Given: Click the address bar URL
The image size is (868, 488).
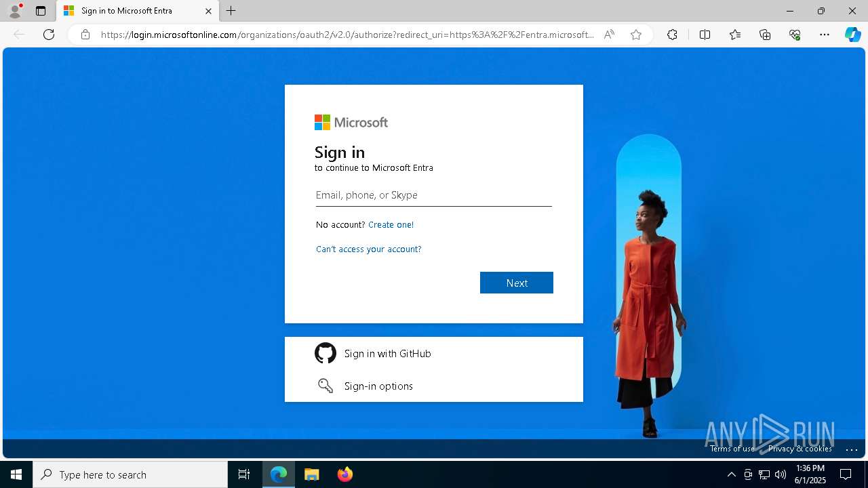Looking at the screenshot, I should click(x=347, y=35).
